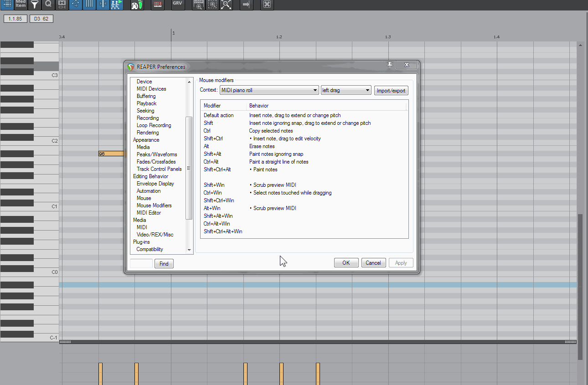Screen dimensions: 588x385
Task: Focus the search field beside Find
Action: 141,263
